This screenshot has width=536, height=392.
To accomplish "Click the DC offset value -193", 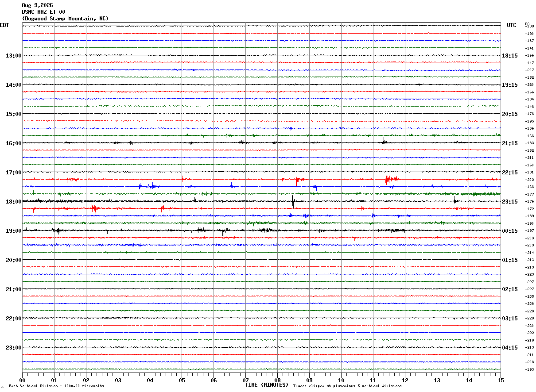I will [529, 369].
